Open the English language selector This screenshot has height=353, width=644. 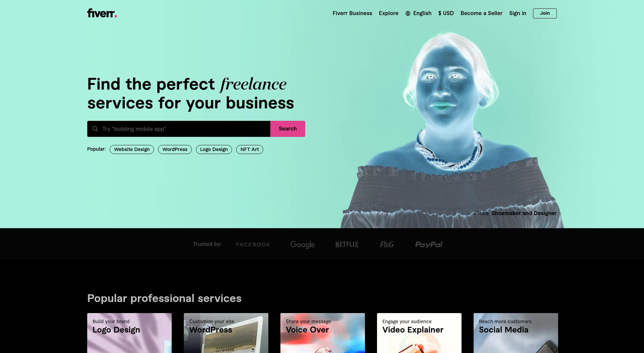click(418, 13)
